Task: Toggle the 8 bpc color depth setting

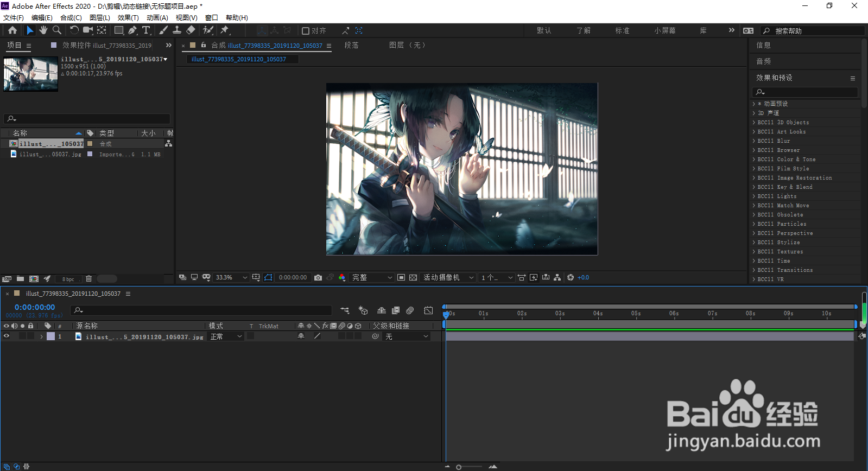Action: tap(68, 279)
